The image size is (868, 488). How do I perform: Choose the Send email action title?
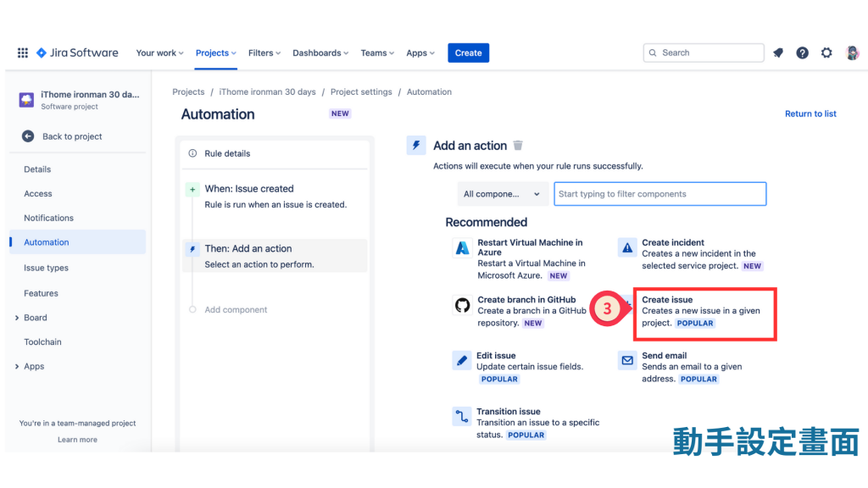click(x=665, y=355)
